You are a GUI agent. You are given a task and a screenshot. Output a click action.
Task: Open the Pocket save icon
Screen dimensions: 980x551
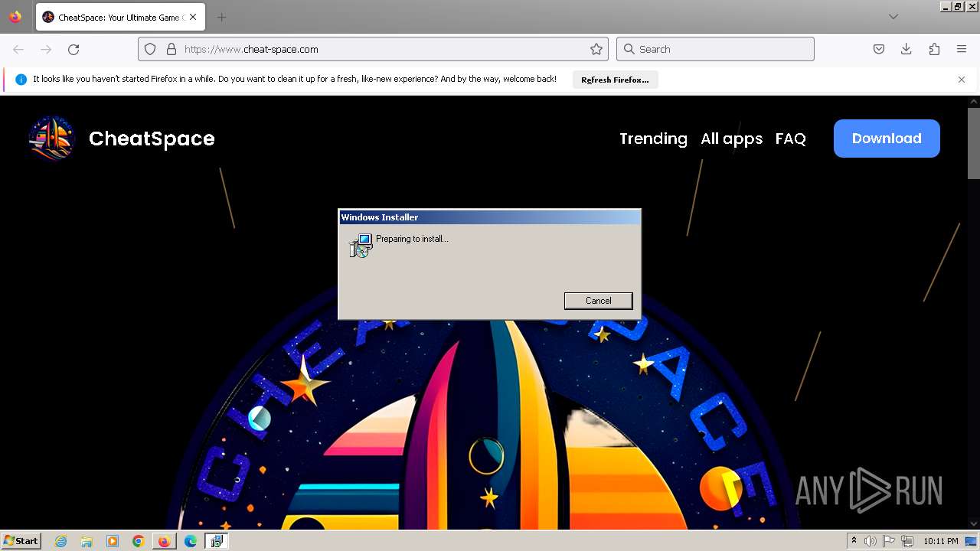tap(879, 49)
